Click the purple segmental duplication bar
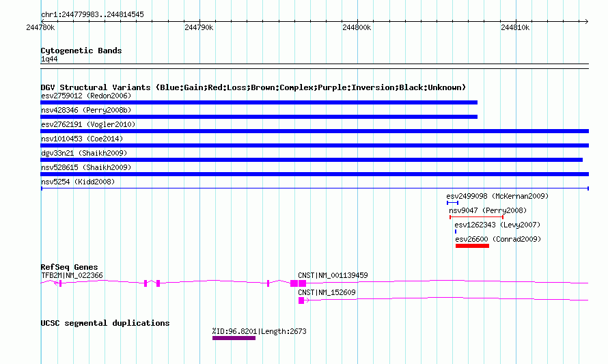Viewport: 608px width, 364px height. coord(234,338)
